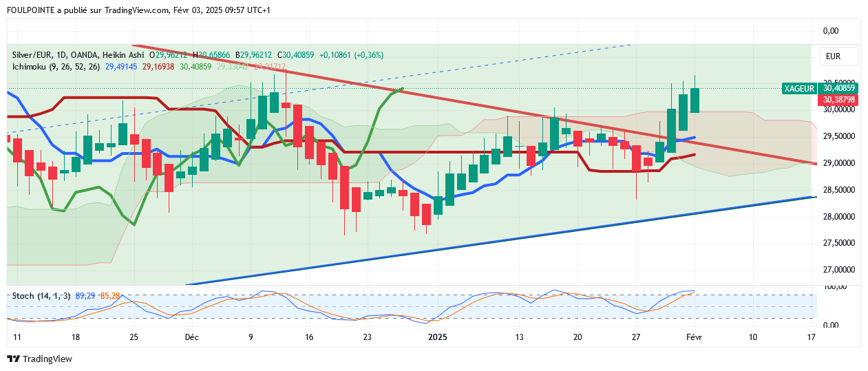868x371 pixels.
Task: Click the 29,00000 price scale label
Action: point(840,163)
